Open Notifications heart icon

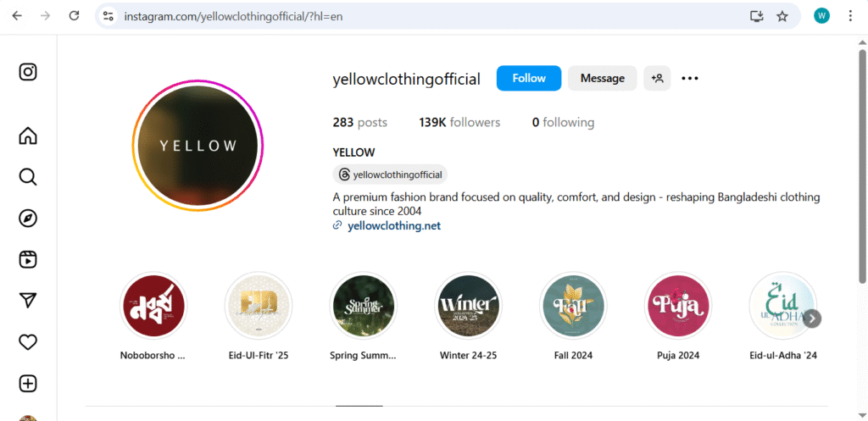coord(28,342)
